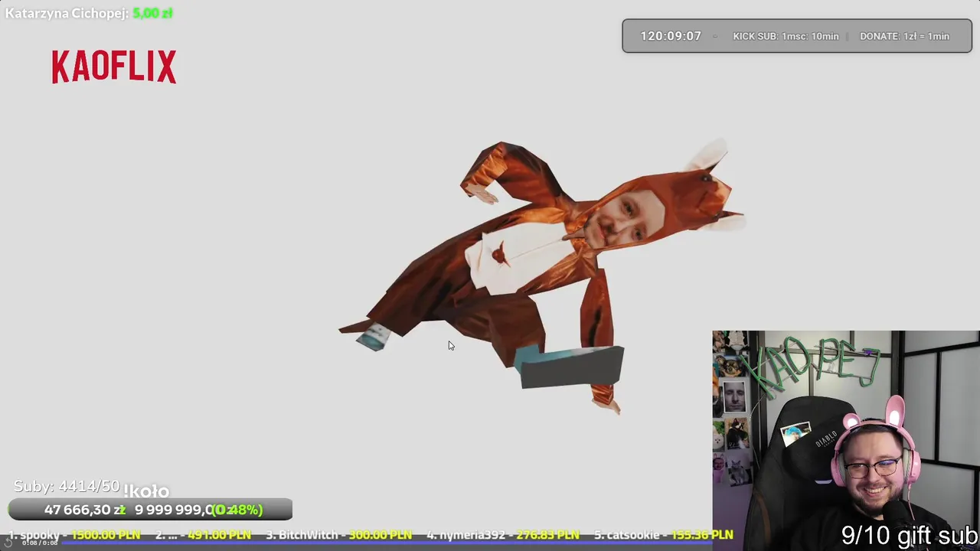
Task: Click the BitchWitch 300.00 PLN donor entry
Action: tap(339, 535)
